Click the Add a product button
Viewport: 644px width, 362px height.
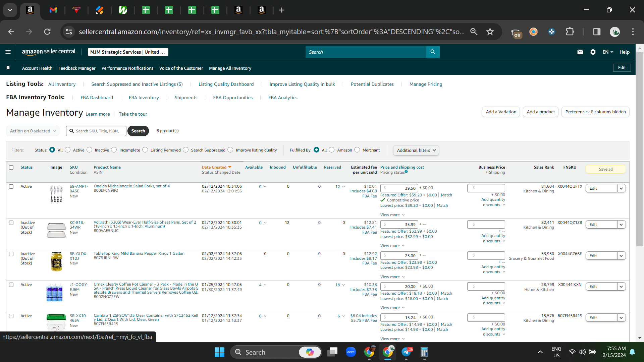541,112
